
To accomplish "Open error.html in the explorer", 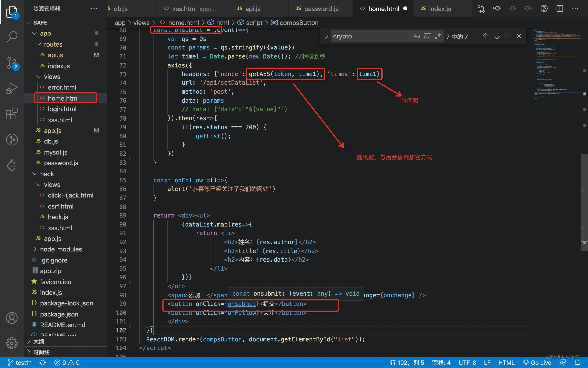I will pos(65,87).
